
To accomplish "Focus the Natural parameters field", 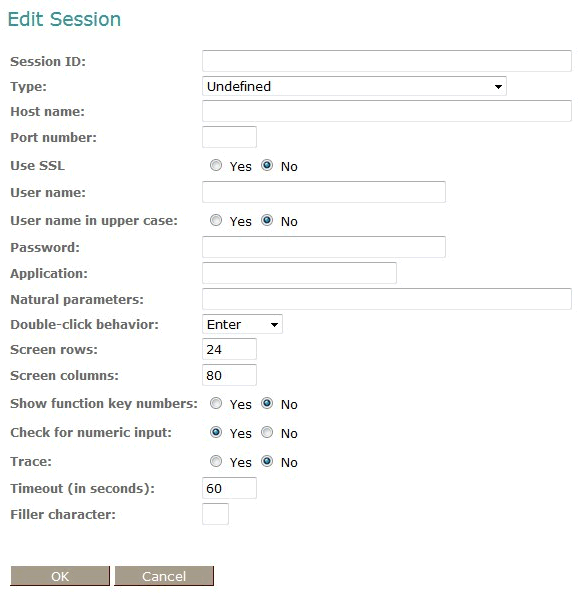I will pos(387,299).
